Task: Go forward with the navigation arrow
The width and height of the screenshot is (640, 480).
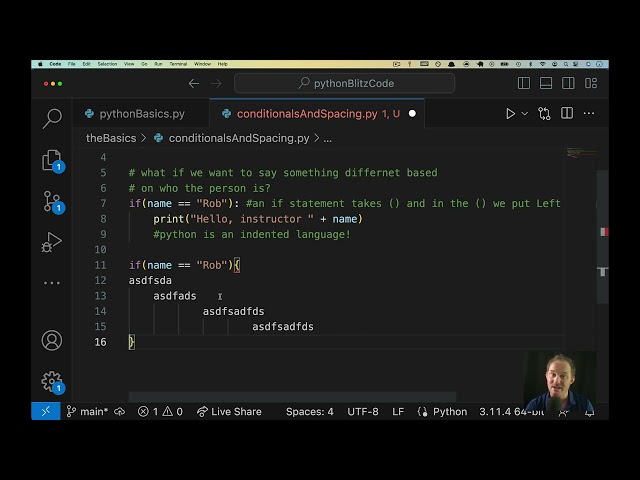Action: point(216,84)
